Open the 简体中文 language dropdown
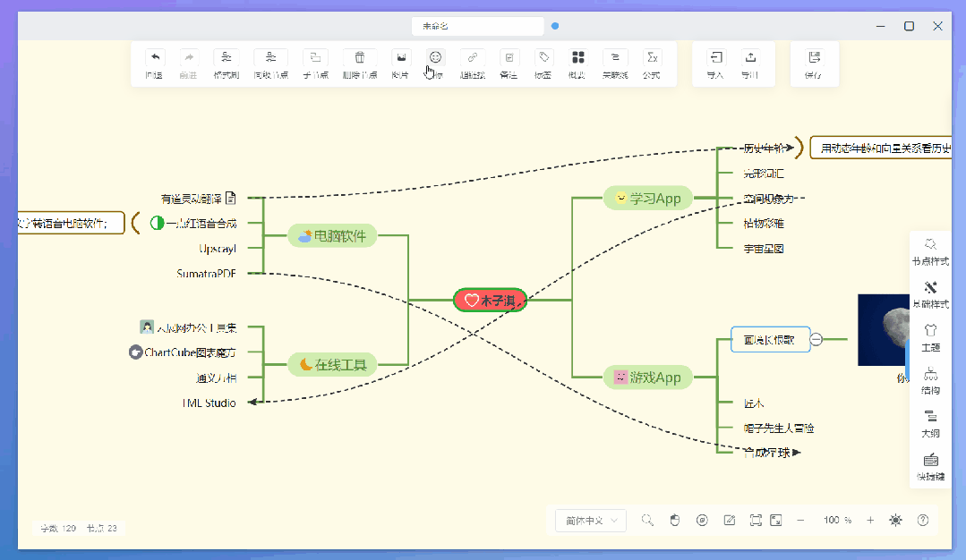Image resolution: width=966 pixels, height=560 pixels. tap(591, 521)
